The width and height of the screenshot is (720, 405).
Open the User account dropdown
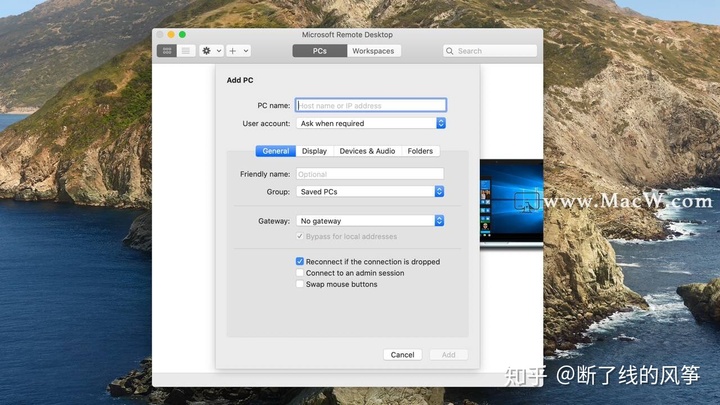pyautogui.click(x=370, y=123)
